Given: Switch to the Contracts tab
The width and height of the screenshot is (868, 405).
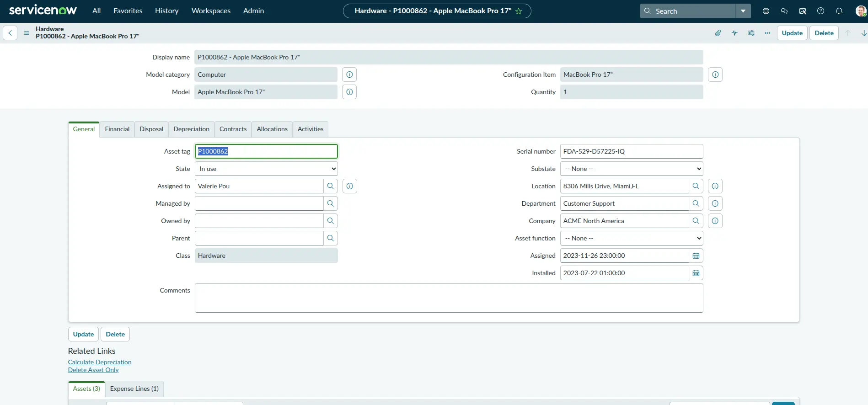Looking at the screenshot, I should (233, 129).
